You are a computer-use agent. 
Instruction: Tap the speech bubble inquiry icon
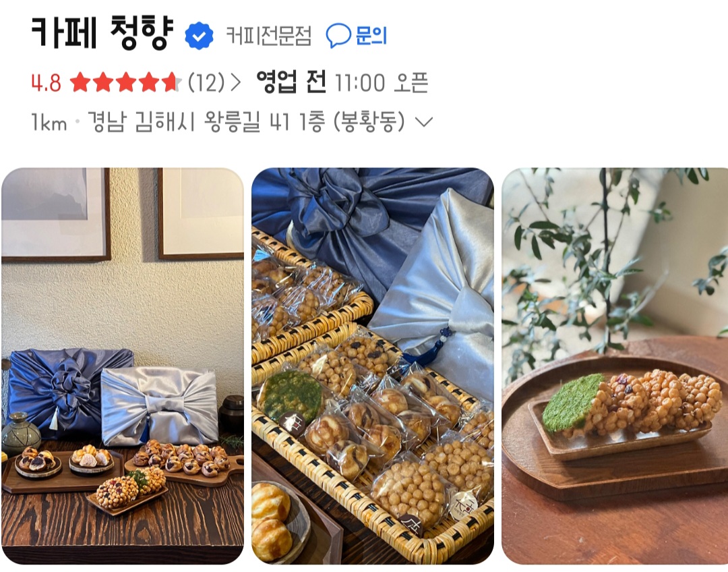click(338, 35)
